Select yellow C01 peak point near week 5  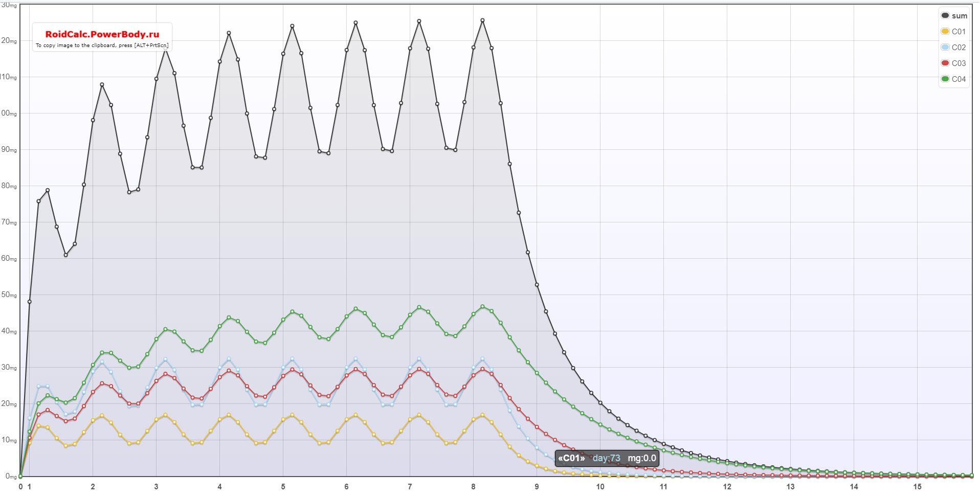click(x=292, y=415)
